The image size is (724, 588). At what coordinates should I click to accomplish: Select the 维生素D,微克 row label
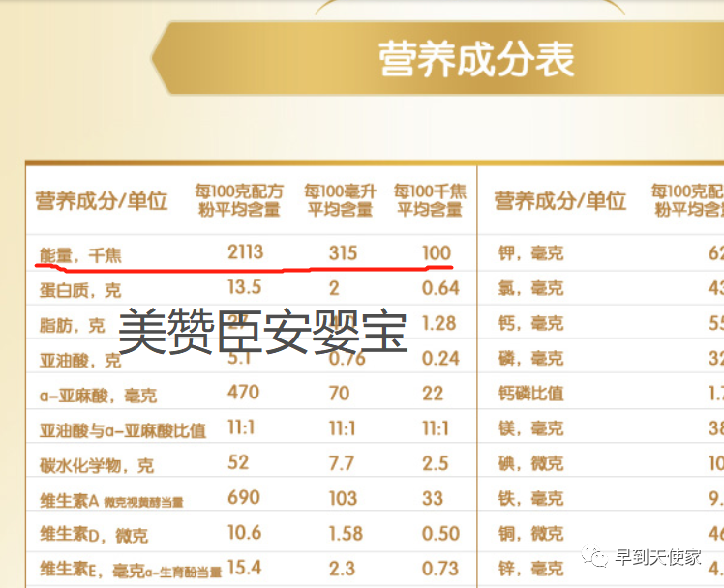[94, 535]
